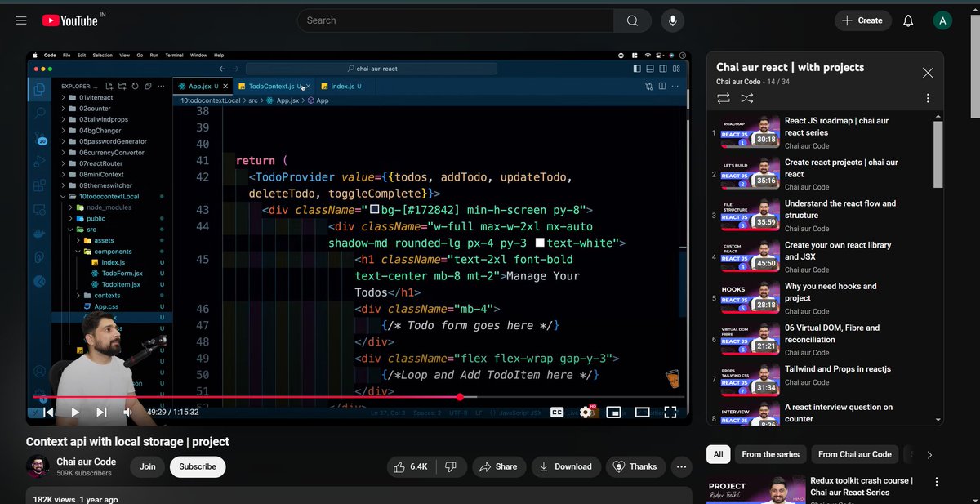980x504 pixels.
Task: Play 'Understand the react flow and structure'
Action: 840,209
